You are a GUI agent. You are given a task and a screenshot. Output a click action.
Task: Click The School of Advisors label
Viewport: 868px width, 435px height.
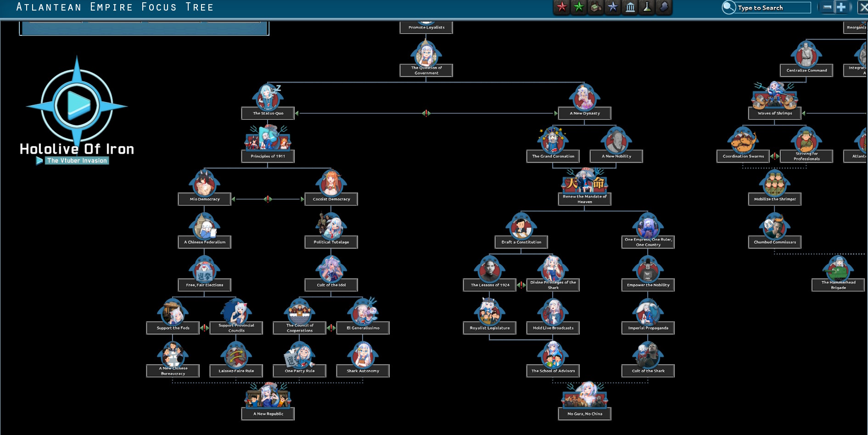(x=553, y=371)
